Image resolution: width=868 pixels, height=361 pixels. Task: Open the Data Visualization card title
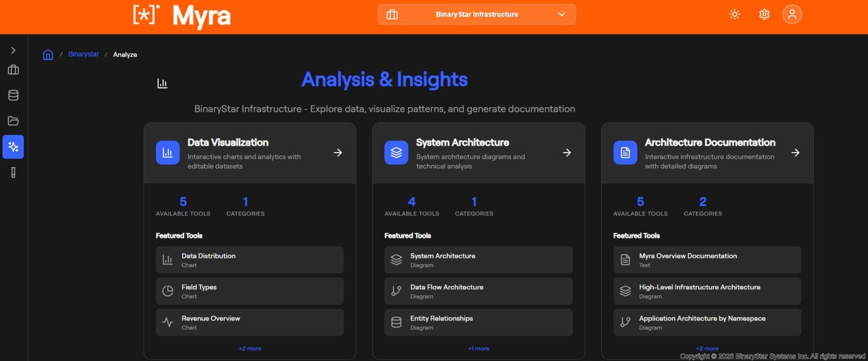coord(228,143)
